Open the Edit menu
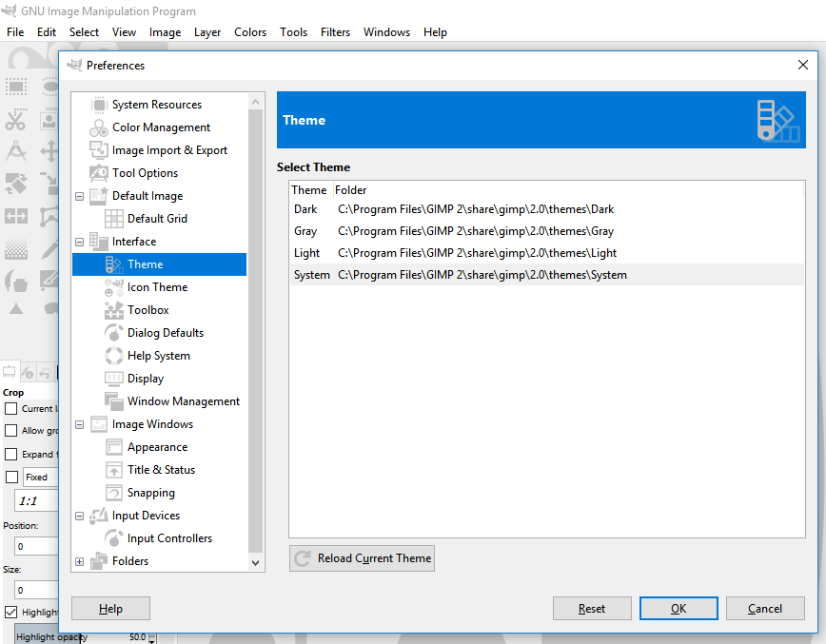826x644 pixels. pos(47,32)
